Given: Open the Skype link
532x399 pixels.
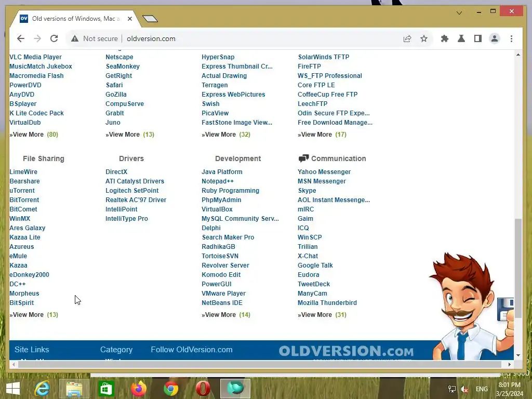Looking at the screenshot, I should tap(307, 190).
